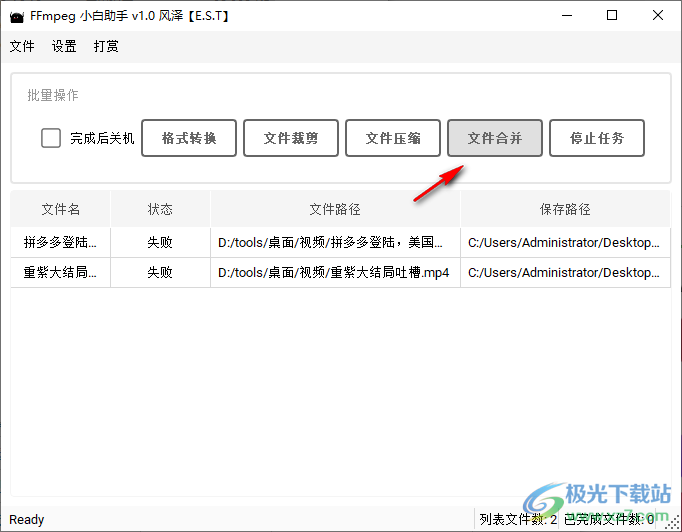The width and height of the screenshot is (682, 532).
Task: Click the FFmpeg app icon in title bar
Action: click(x=17, y=17)
